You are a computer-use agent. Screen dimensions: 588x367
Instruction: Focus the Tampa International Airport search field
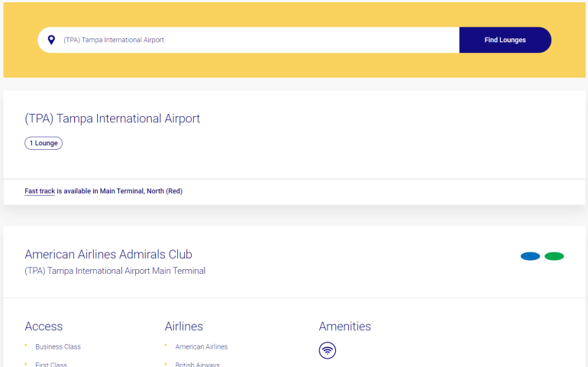pyautogui.click(x=252, y=40)
